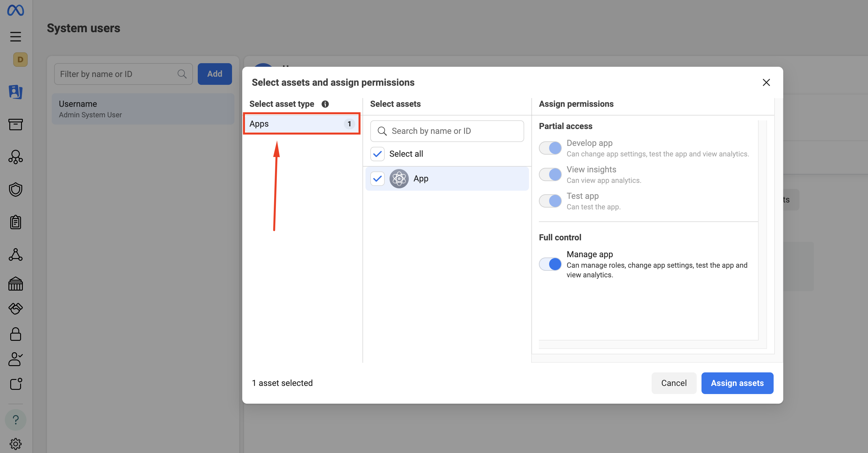Select the App row in assets list
The image size is (868, 453).
point(447,178)
